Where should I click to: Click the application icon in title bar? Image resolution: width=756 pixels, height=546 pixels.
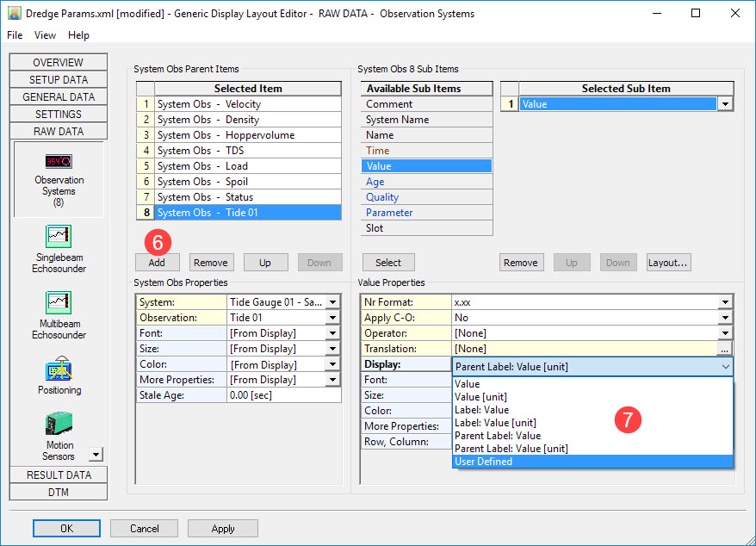[x=14, y=14]
